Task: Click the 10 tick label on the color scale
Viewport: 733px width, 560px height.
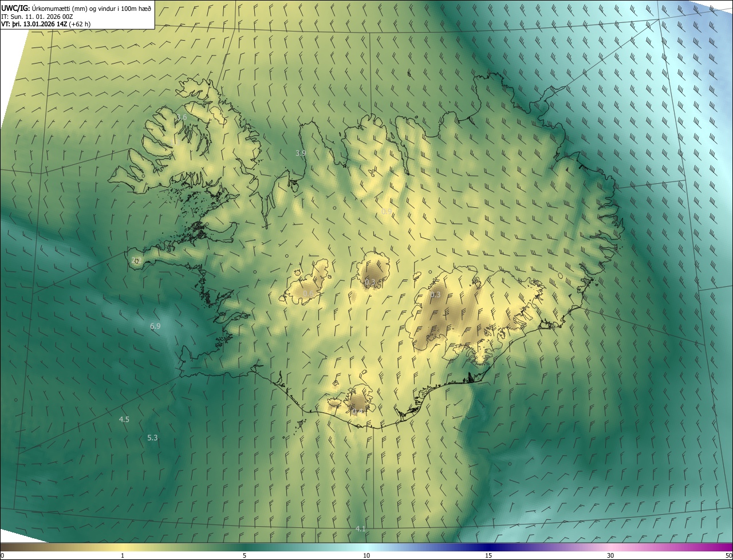Action: tap(366, 555)
